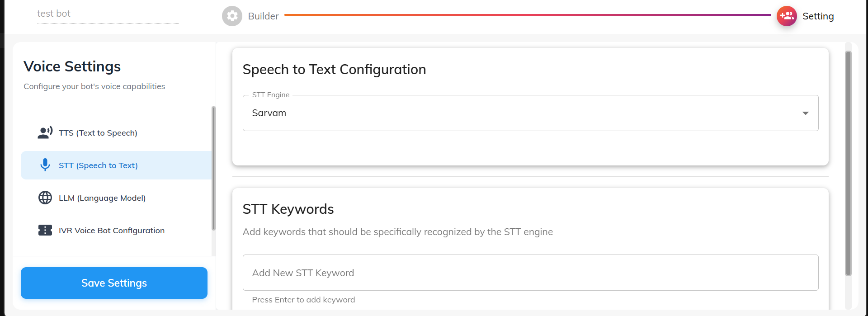Click the main panel vertical scrollbar

848,163
